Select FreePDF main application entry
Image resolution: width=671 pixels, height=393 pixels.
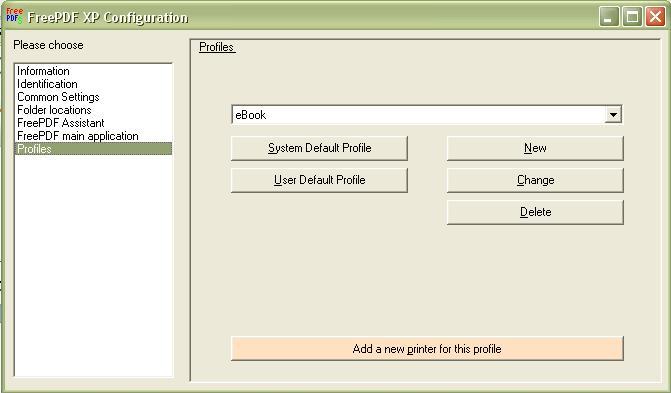point(93,136)
